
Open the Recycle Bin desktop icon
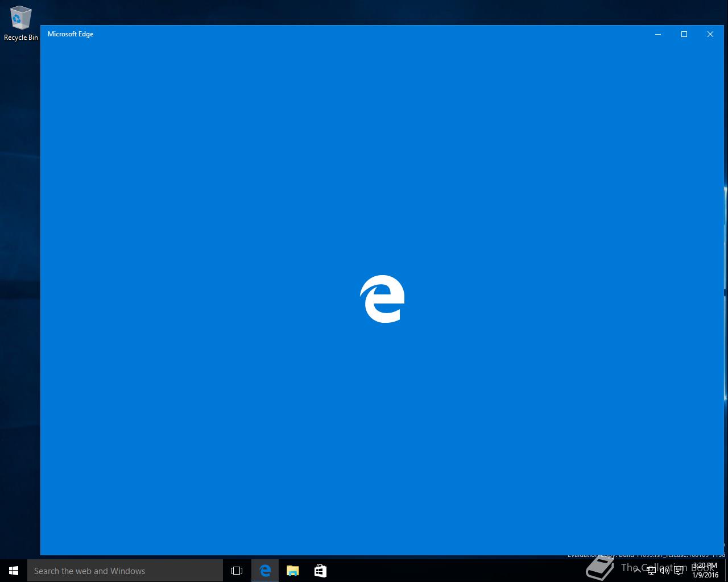coord(20,24)
